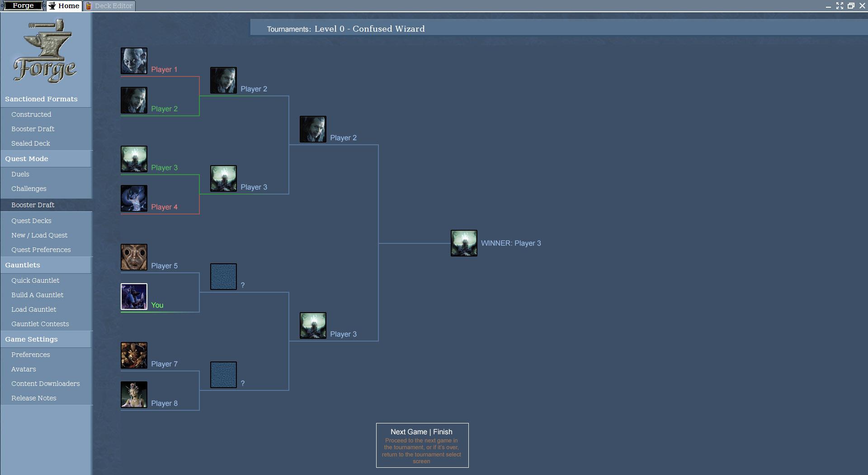Click Player 4's avatar in first round
The image size is (868, 475).
click(134, 198)
